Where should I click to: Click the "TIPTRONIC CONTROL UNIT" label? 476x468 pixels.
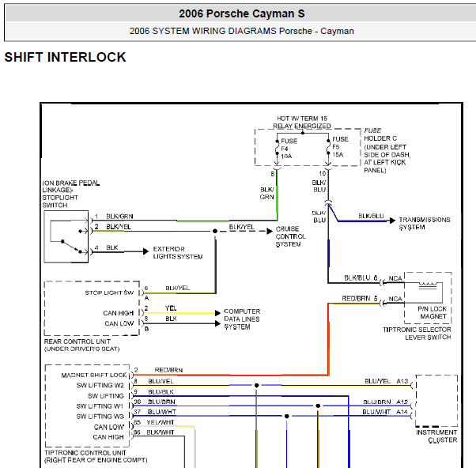(85, 452)
